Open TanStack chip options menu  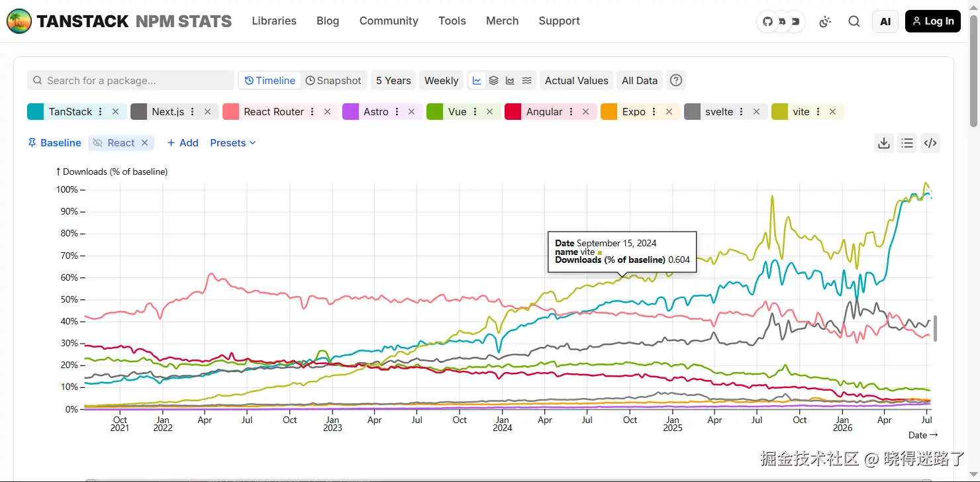click(101, 112)
